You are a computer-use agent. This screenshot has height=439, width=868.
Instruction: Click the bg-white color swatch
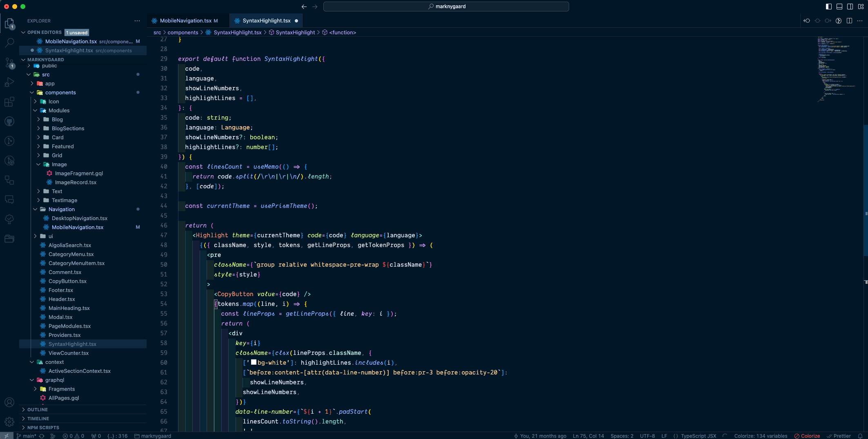[x=254, y=362]
